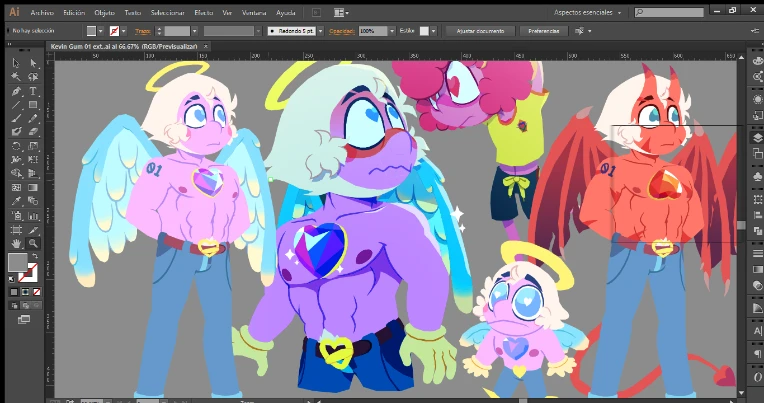Viewport: 764px width, 403px height.
Task: Swap fill and stroke colors arrow
Action: [x=35, y=256]
